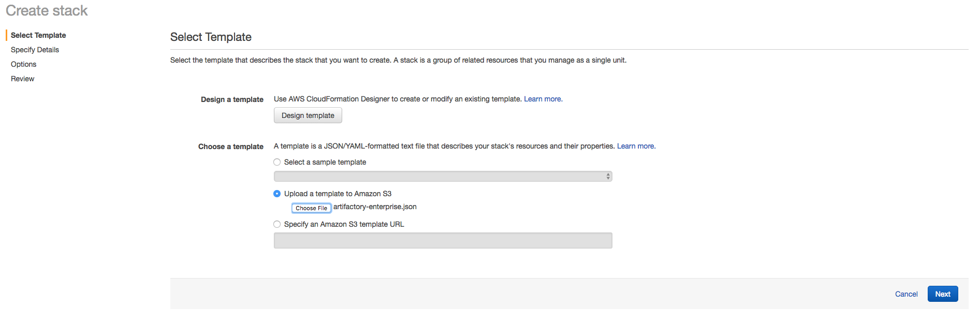The height and width of the screenshot is (336, 980).
Task: Click the 'Choose a template' label
Action: (x=231, y=147)
